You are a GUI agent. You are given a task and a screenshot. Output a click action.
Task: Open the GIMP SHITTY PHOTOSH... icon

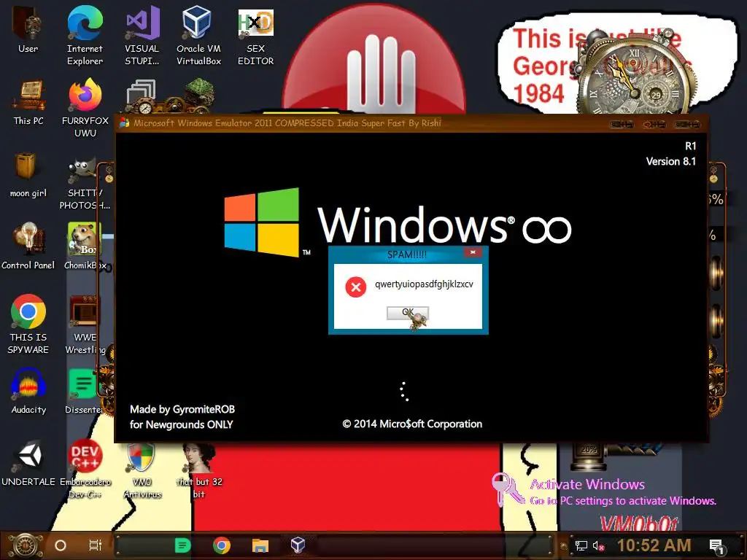(x=85, y=184)
